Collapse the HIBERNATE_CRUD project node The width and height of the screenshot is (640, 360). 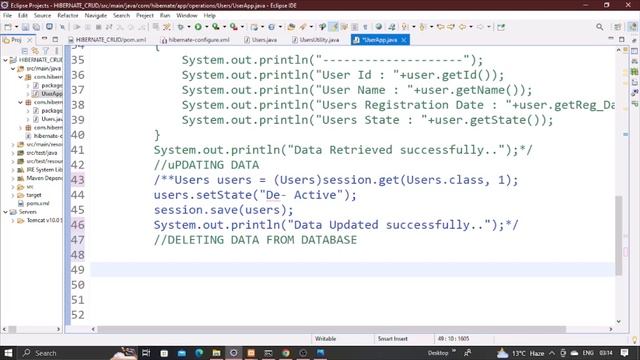(6, 60)
